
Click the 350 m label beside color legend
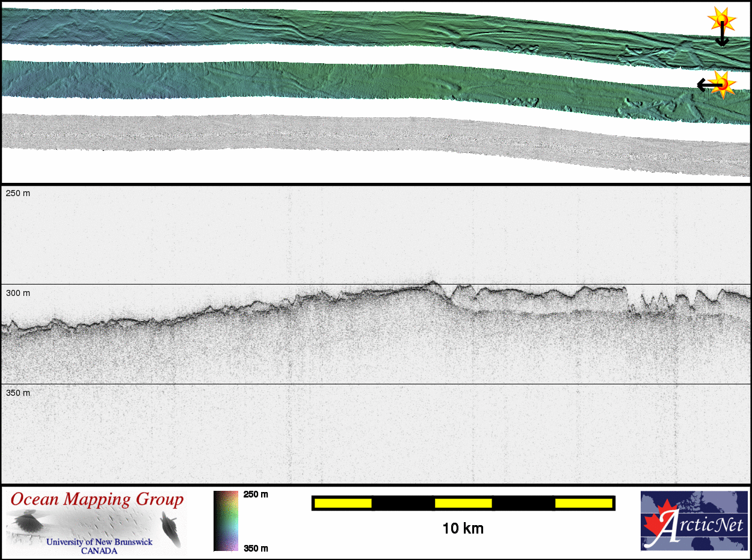tap(256, 548)
